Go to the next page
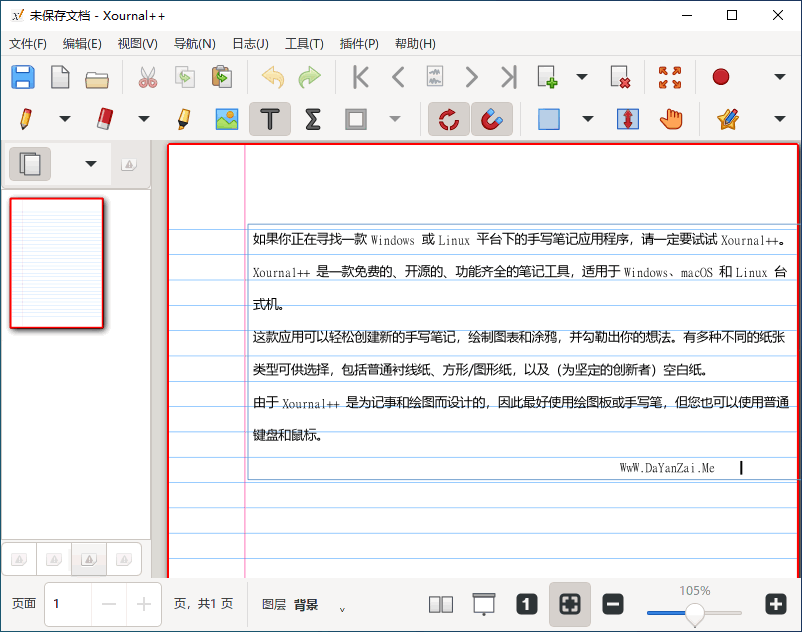Screen dimensions: 802x632 (x=471, y=77)
